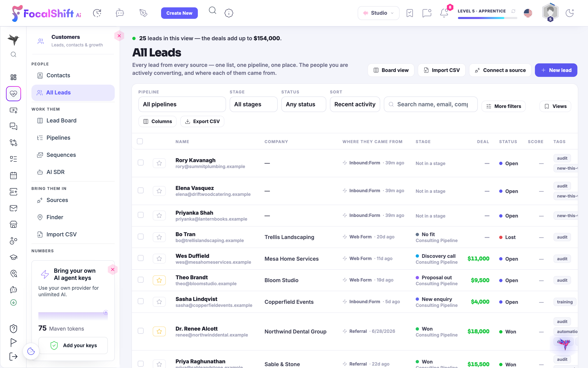
Task: Open the All stages dropdown
Action: 253,104
